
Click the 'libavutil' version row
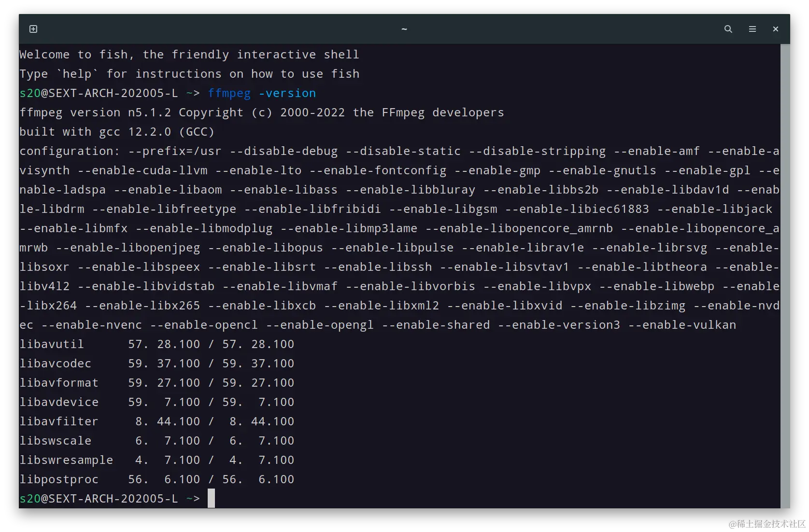click(156, 344)
